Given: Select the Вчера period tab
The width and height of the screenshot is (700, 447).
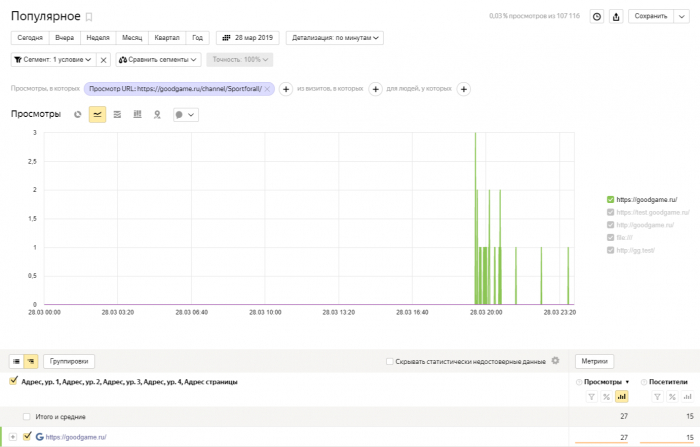Looking at the screenshot, I should point(64,38).
